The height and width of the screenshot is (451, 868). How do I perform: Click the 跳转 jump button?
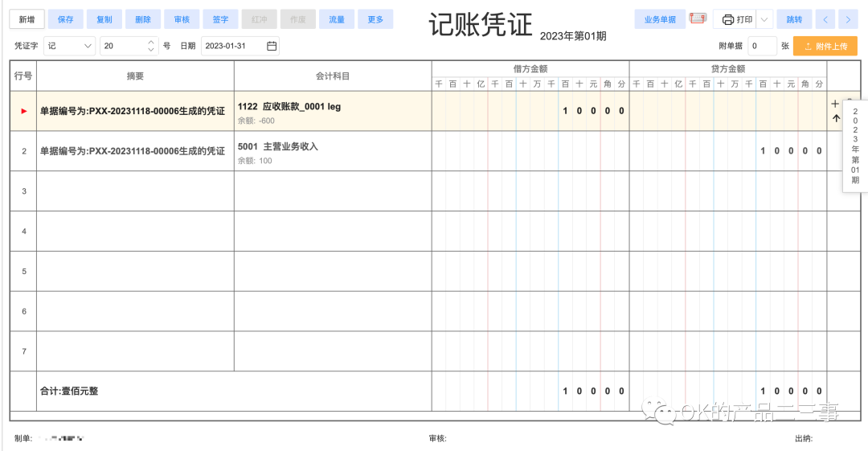(794, 19)
